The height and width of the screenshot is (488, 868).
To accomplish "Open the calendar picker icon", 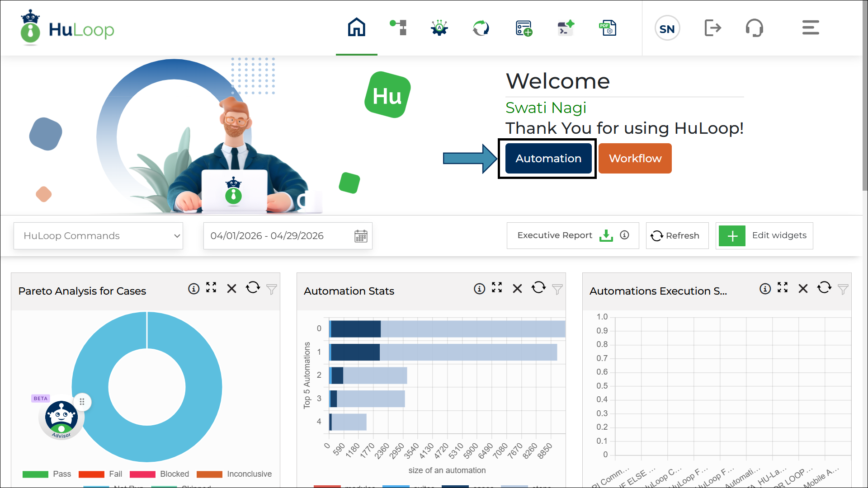I will pos(361,236).
